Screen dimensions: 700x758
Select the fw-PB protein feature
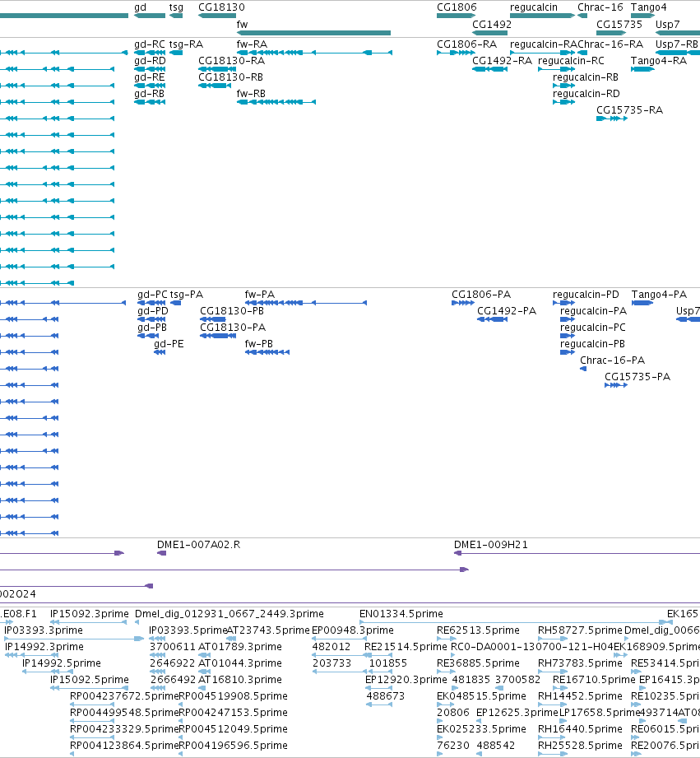point(267,352)
